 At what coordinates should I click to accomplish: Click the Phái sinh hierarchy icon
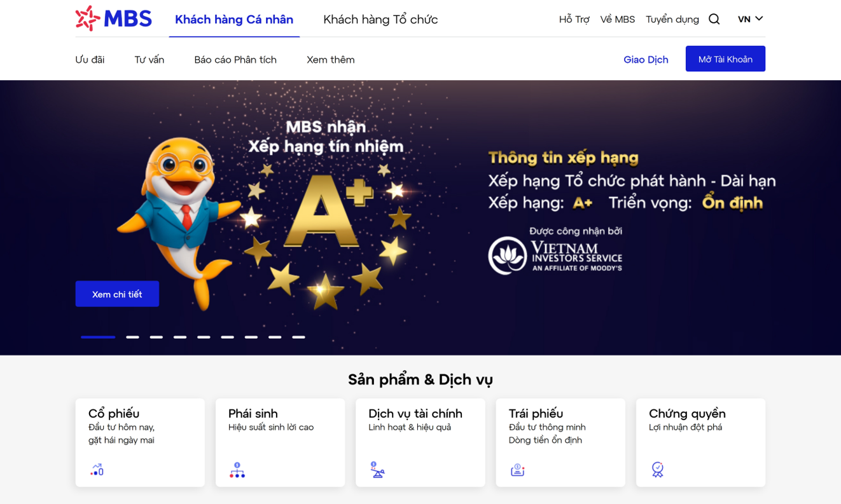(237, 470)
